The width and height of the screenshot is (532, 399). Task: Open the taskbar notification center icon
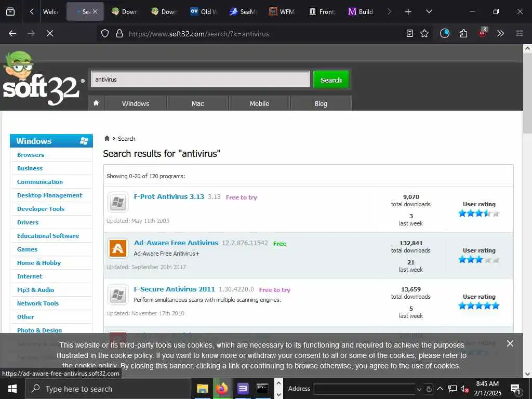tap(515, 389)
